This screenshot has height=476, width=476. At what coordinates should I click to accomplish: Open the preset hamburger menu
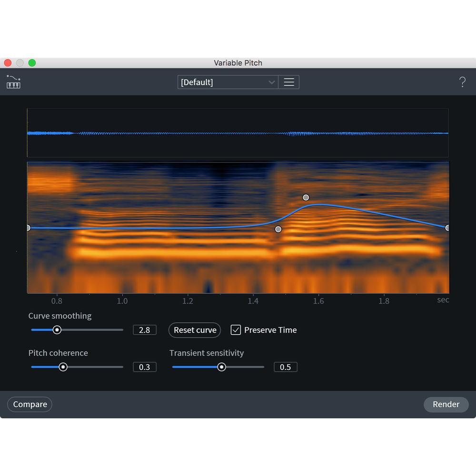click(x=289, y=82)
